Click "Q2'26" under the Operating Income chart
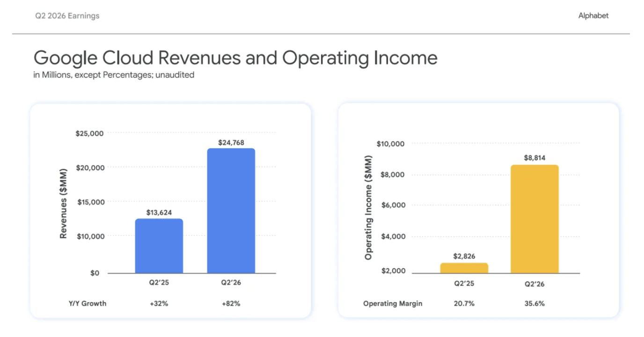This screenshot has width=644, height=337. coord(534,284)
